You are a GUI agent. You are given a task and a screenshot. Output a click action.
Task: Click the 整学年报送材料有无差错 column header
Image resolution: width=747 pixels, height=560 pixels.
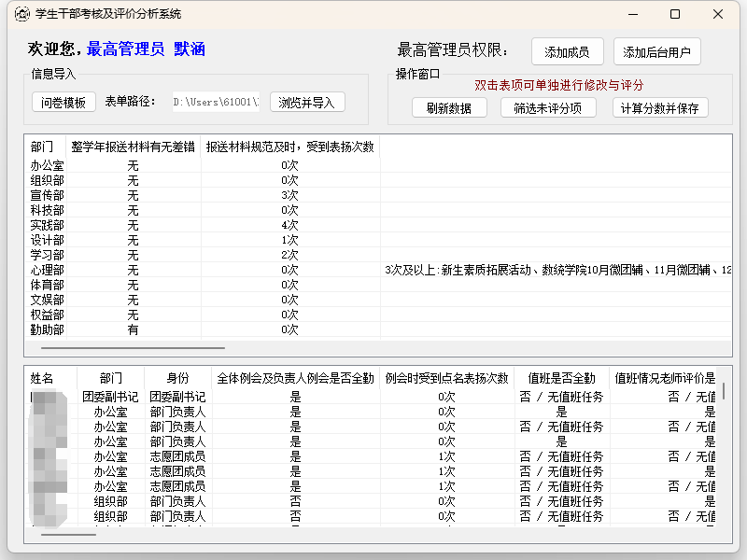tap(133, 147)
